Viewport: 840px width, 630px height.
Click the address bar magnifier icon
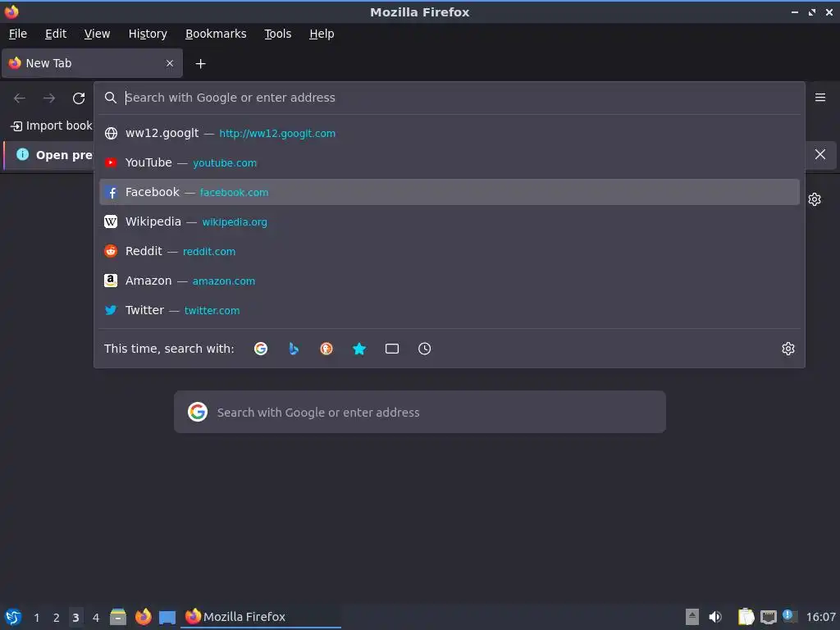pos(111,98)
